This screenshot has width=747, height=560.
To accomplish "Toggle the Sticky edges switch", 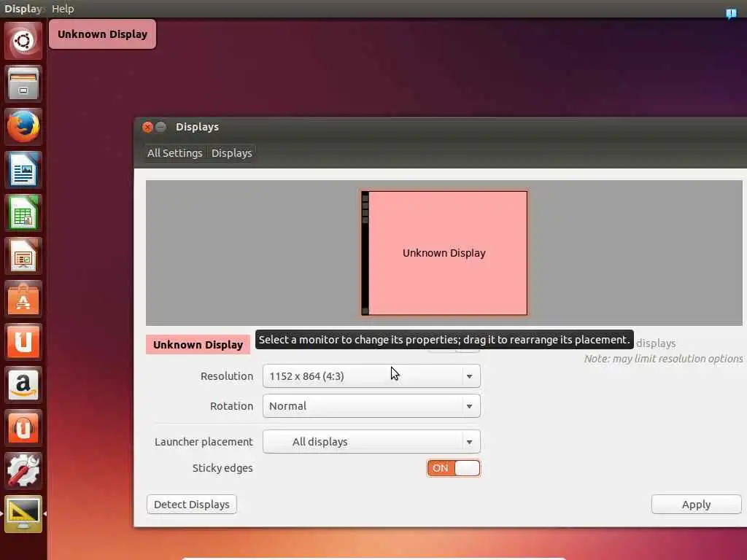I will tap(454, 468).
